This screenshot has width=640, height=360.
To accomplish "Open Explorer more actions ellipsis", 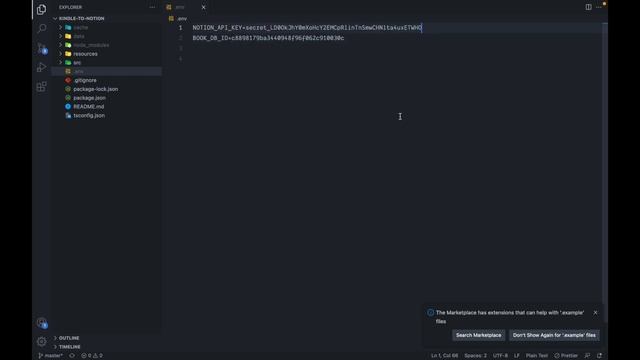I will pyautogui.click(x=152, y=7).
